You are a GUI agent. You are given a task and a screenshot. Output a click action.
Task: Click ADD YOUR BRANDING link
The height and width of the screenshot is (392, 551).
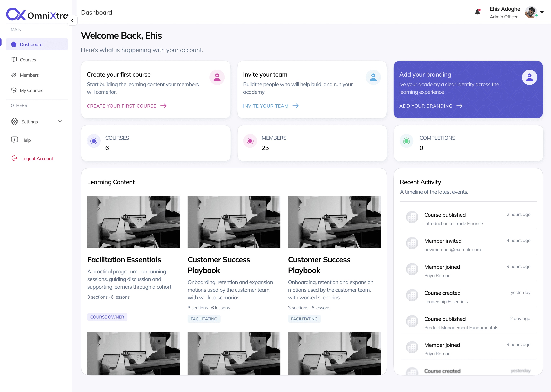click(431, 106)
